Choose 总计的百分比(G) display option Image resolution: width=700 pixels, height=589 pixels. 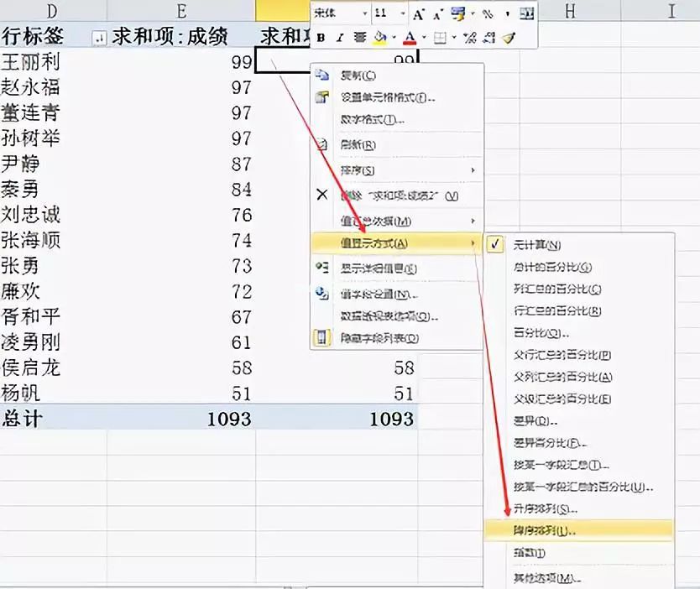(x=552, y=267)
